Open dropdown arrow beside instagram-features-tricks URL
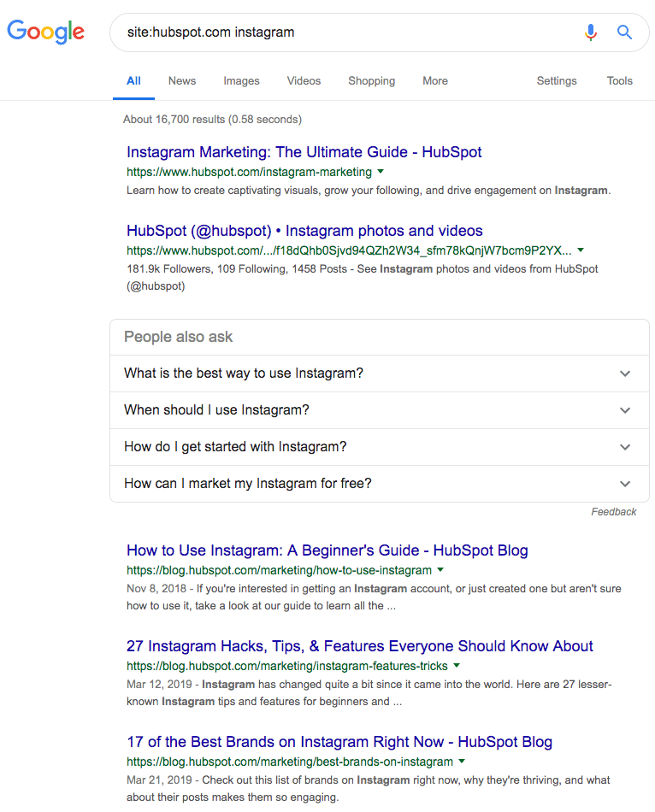 [x=457, y=665]
